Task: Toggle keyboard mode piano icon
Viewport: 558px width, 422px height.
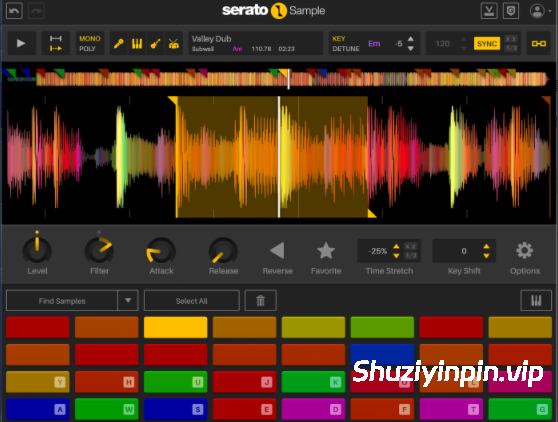Action: 536,301
